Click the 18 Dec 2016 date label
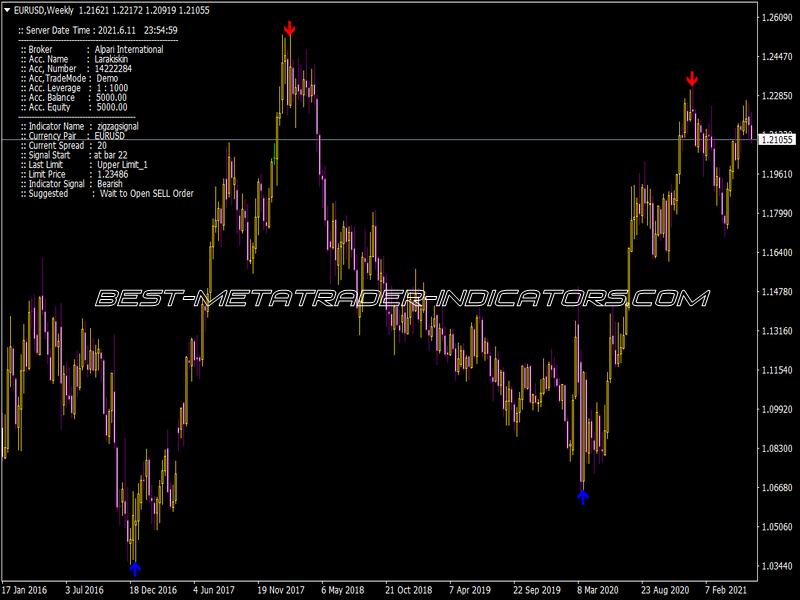The height and width of the screenshot is (600, 800). (x=153, y=590)
